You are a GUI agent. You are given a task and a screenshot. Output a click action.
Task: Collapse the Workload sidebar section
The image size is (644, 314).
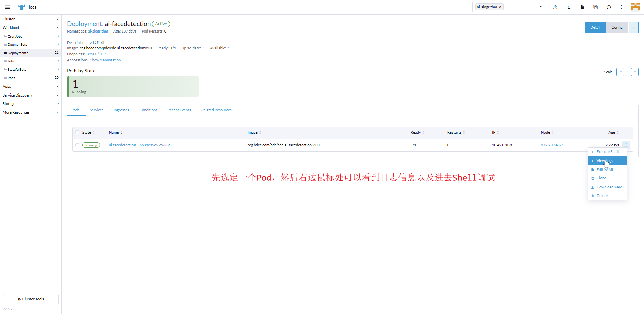click(31, 28)
